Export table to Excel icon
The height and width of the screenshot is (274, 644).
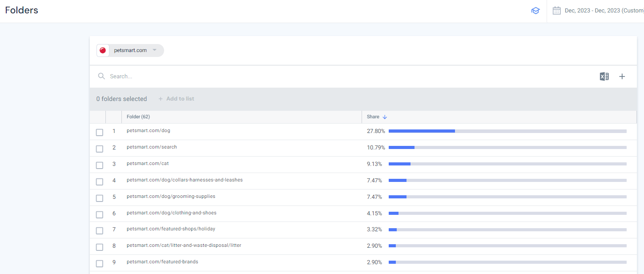point(604,77)
